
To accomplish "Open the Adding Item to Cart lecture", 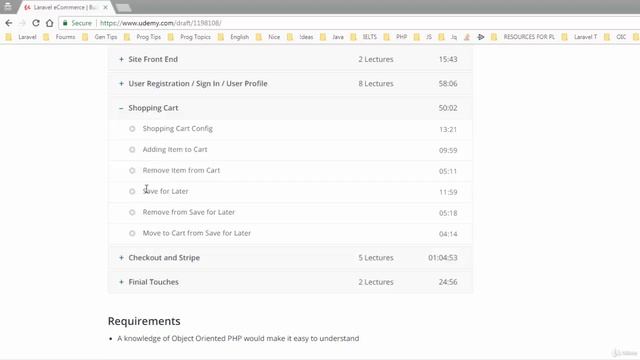I will click(x=175, y=149).
